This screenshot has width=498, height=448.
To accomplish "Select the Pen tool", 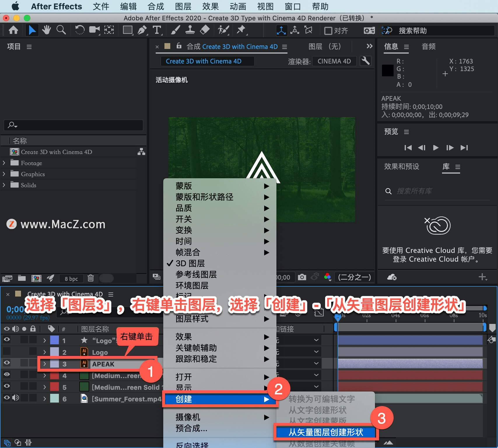I will 142,30.
